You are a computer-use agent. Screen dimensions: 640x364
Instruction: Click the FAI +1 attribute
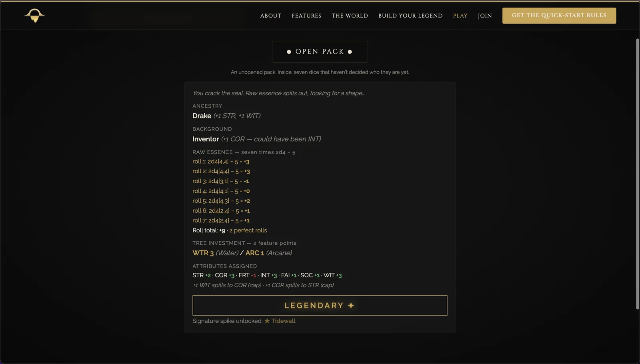(x=289, y=275)
